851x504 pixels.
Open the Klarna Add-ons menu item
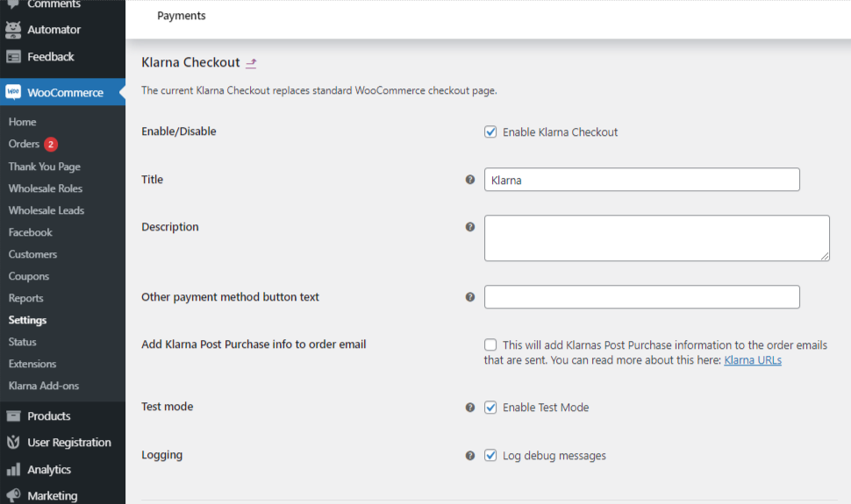point(43,386)
